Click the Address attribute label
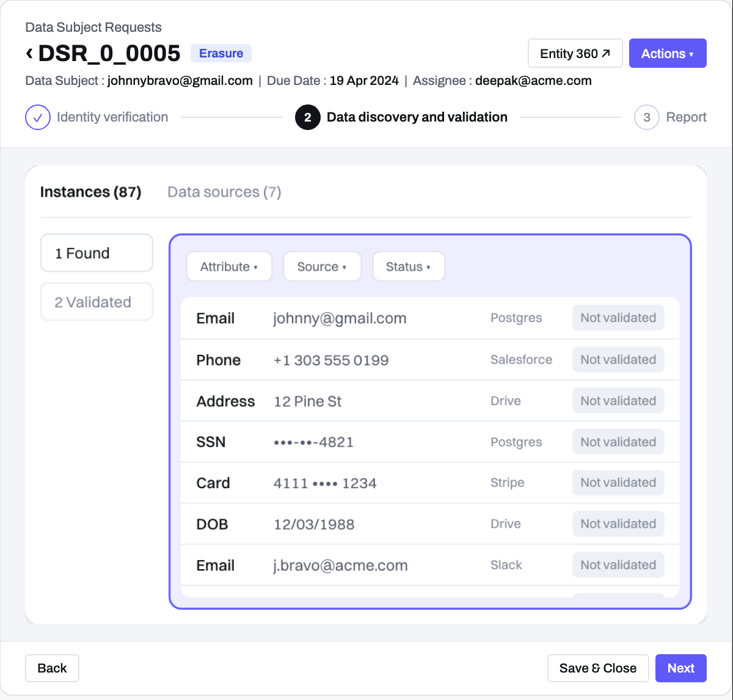The height and width of the screenshot is (700, 733). coord(225,401)
